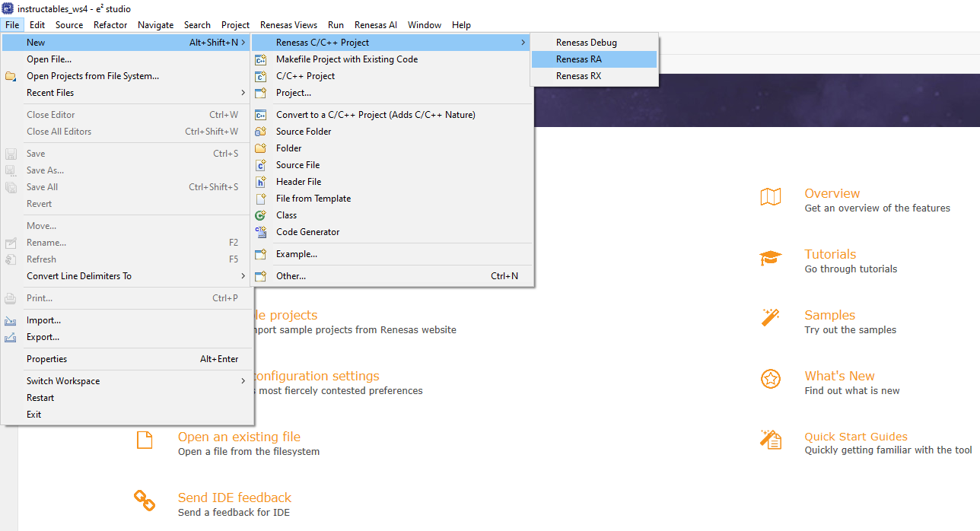Screen dimensions: 980x531
Task: Choose Export... from the File menu
Action: click(x=126, y=337)
